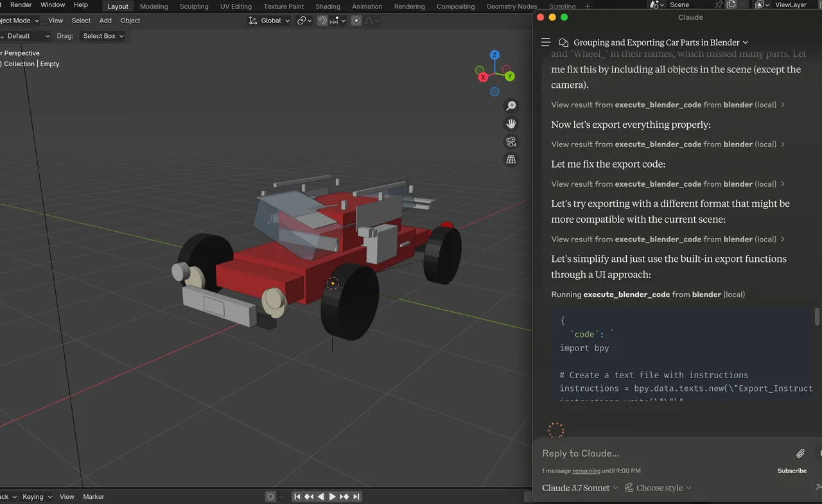Switch to Modeling workspace tab
Viewport: 822px width, 504px height.
click(x=154, y=6)
